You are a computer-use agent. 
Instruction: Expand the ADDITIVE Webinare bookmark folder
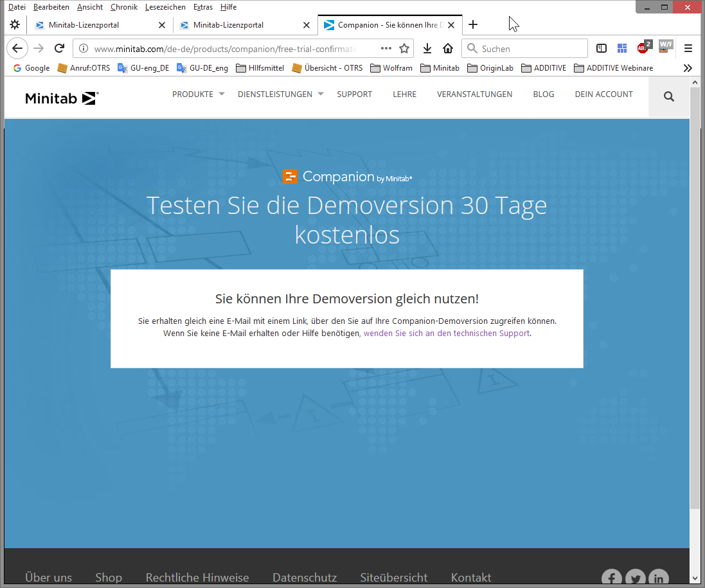click(x=613, y=68)
